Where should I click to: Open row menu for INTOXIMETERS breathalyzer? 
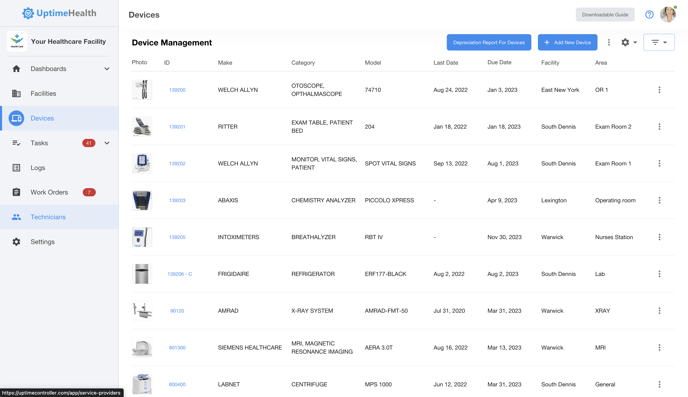point(659,237)
